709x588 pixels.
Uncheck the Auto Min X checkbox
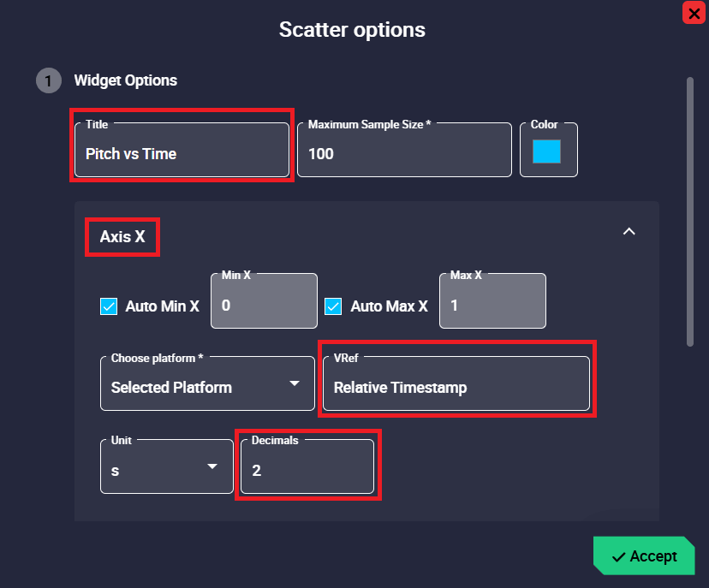(x=109, y=306)
